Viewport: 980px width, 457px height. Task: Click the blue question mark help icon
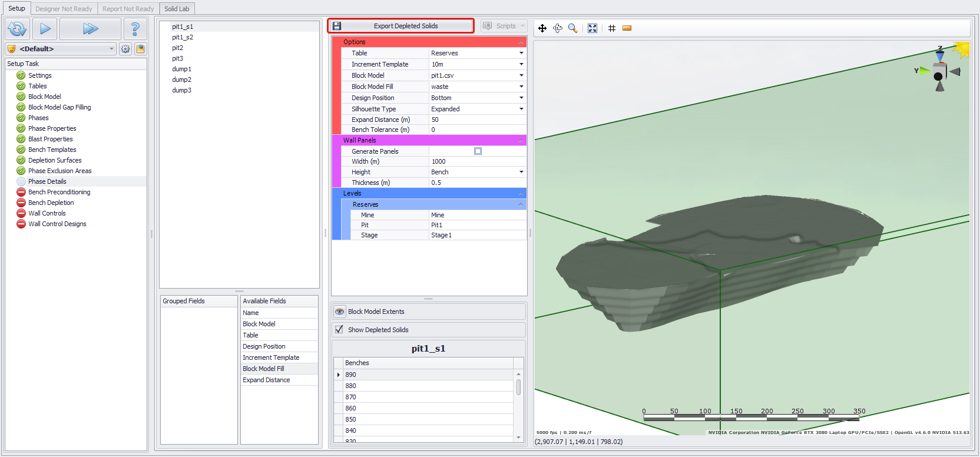[x=135, y=29]
